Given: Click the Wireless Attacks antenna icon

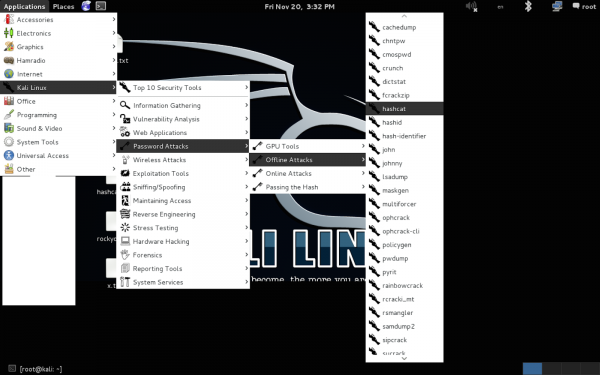Looking at the screenshot, I should 125,160.
